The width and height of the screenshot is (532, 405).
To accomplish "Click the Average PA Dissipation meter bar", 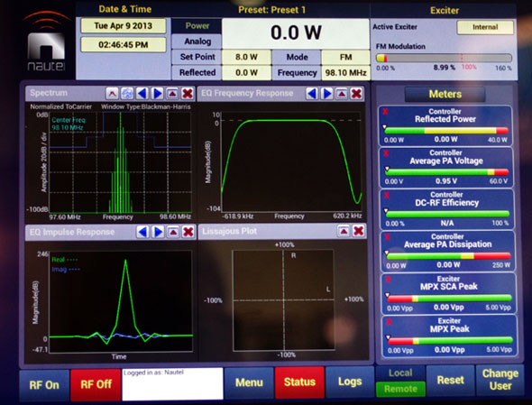I will coord(448,256).
